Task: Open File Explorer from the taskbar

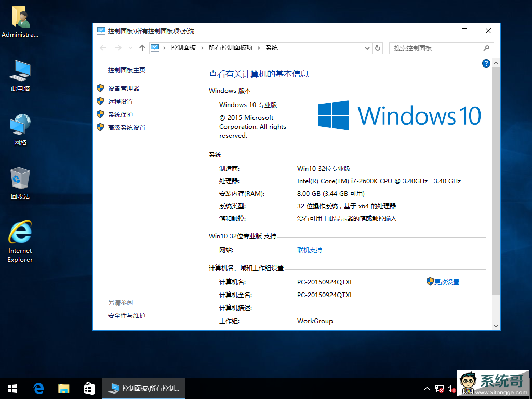Action: tap(64, 389)
